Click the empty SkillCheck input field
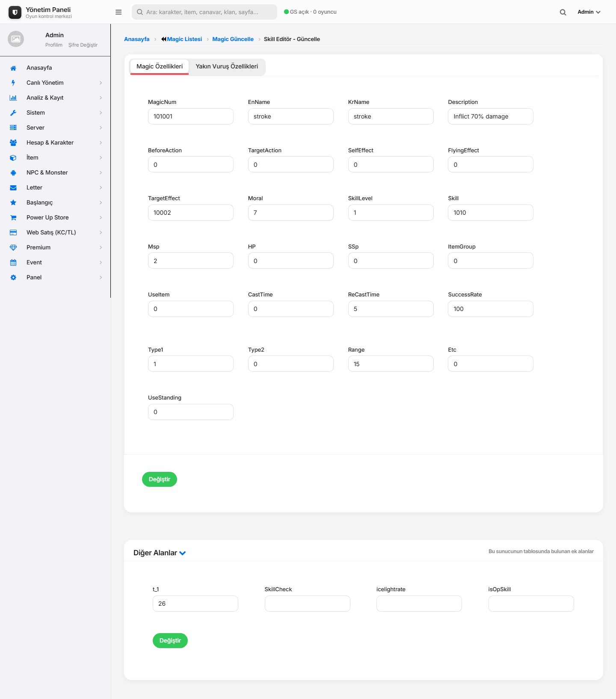This screenshot has height=699, width=616. pyautogui.click(x=308, y=604)
